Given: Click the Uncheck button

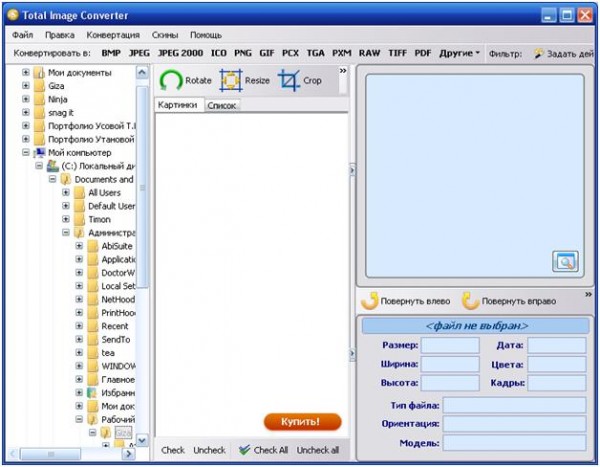Looking at the screenshot, I should (209, 450).
